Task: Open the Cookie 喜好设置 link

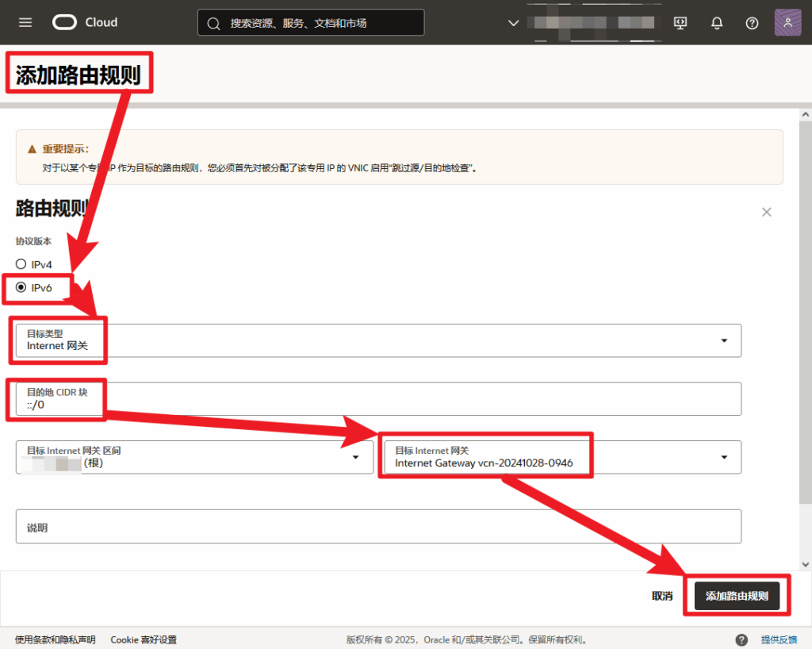Action: point(144,639)
